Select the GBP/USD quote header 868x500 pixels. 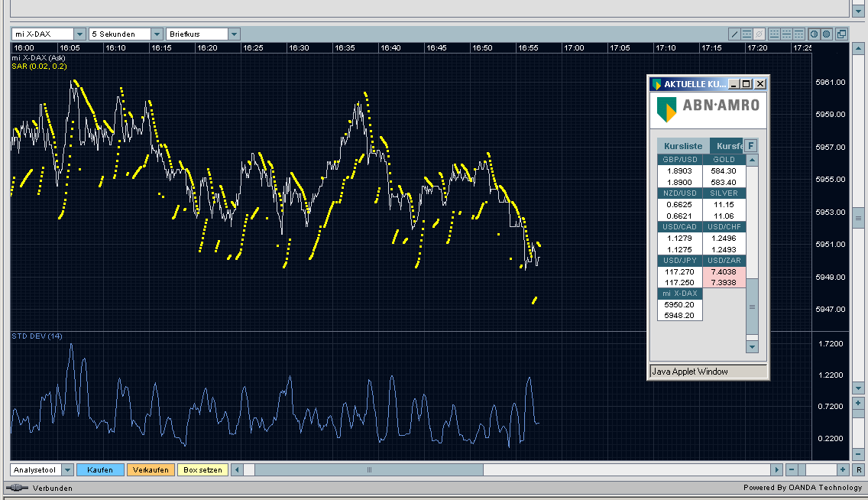(x=680, y=160)
